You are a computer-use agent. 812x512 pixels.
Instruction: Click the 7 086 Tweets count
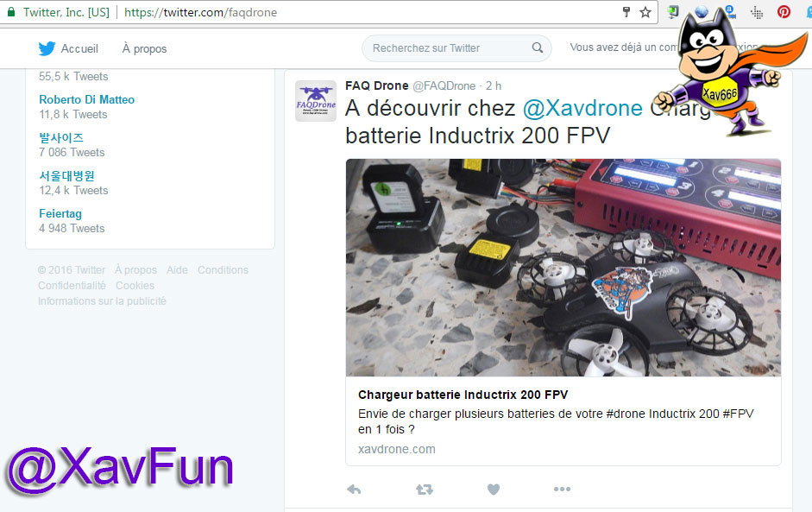(72, 152)
